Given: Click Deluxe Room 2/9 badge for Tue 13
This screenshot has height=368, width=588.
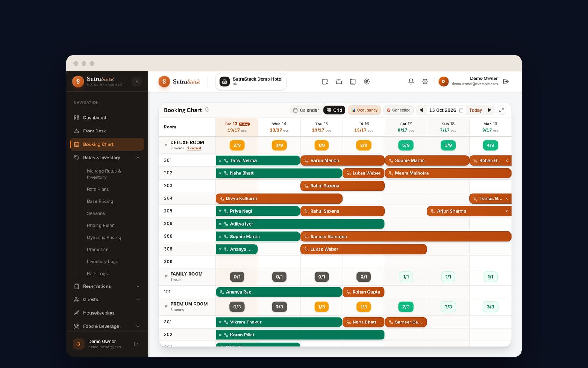Looking at the screenshot, I should (237, 145).
